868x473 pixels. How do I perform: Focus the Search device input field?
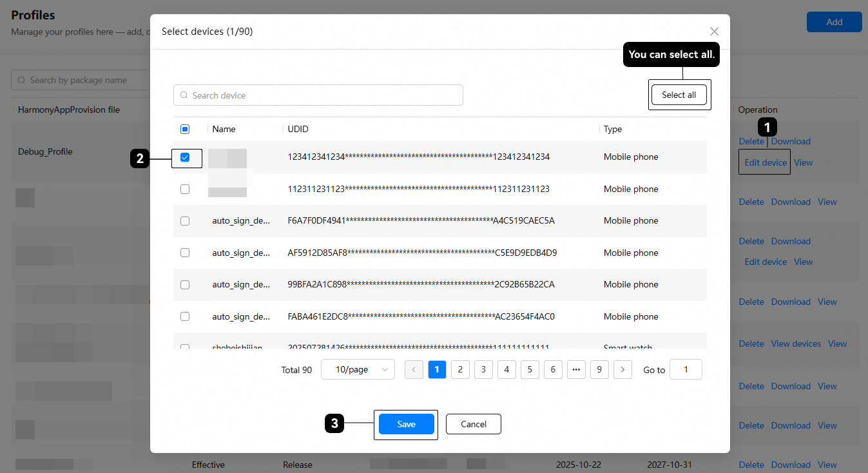[x=318, y=95]
